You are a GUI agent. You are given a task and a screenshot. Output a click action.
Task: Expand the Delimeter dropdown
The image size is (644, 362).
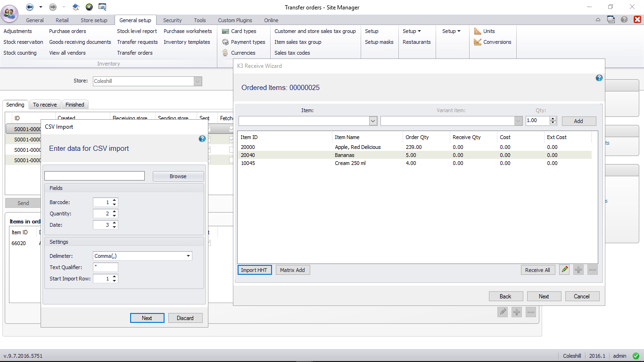click(189, 256)
